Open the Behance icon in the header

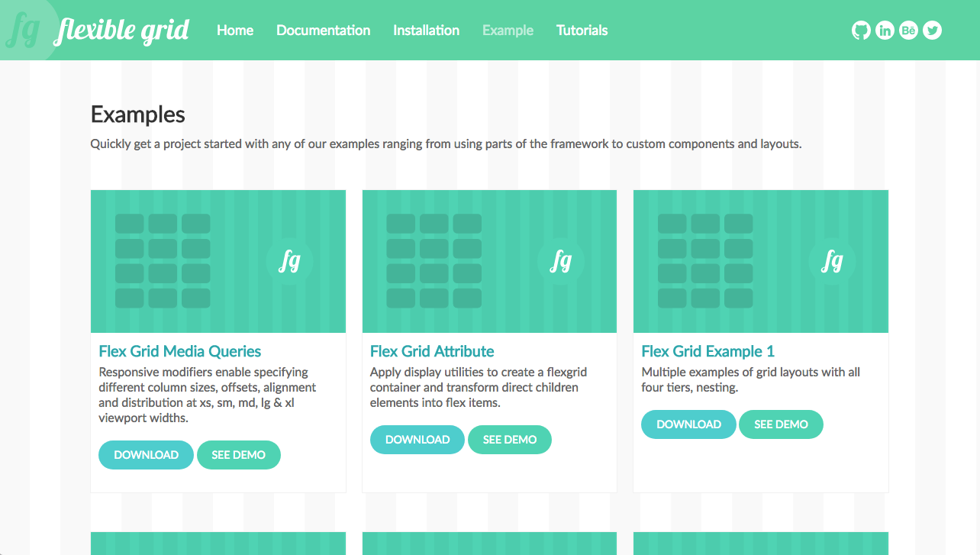pyautogui.click(x=908, y=30)
